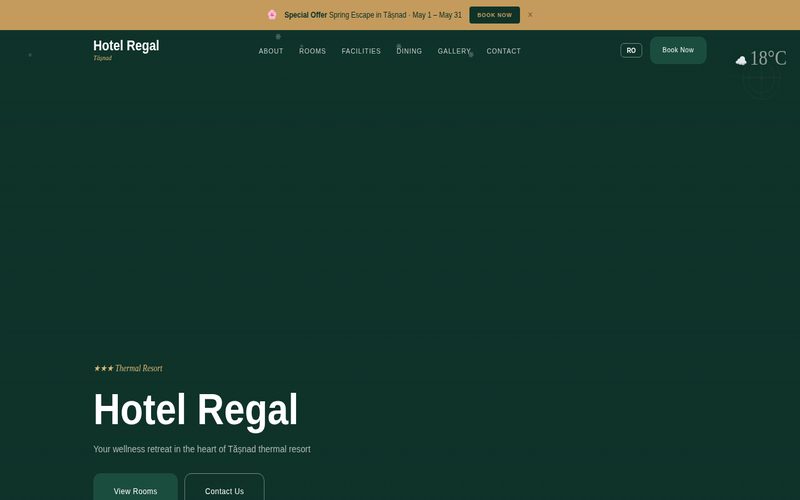Screen dimensions: 800x500
Task: Navigate to the Dining page
Action: (409, 51)
